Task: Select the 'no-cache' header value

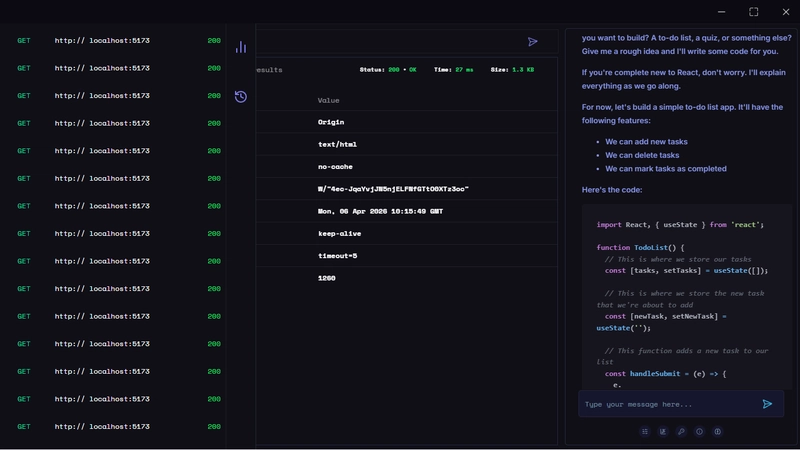Action: [x=335, y=167]
